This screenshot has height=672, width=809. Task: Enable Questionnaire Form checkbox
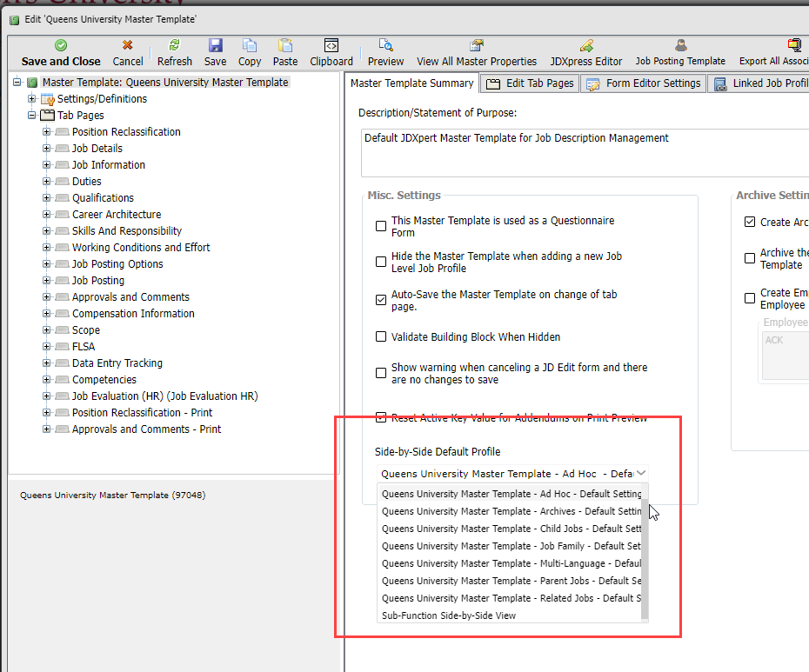[x=381, y=227]
